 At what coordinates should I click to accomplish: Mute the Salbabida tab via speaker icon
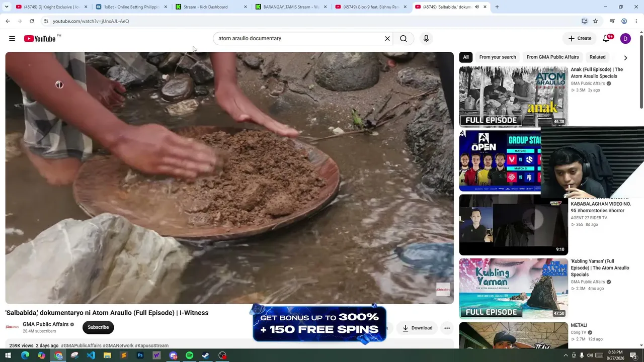(477, 7)
